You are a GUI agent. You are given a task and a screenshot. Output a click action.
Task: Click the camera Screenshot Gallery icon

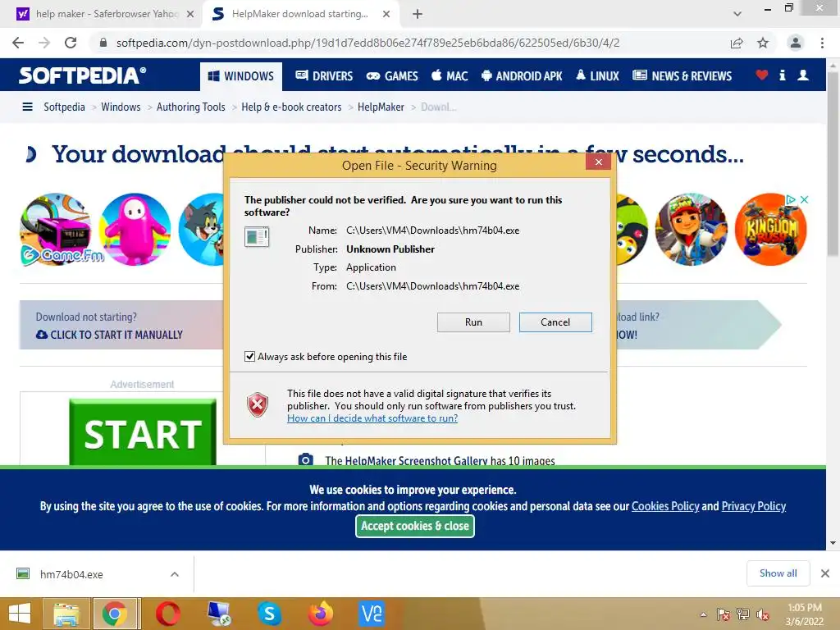(x=306, y=459)
